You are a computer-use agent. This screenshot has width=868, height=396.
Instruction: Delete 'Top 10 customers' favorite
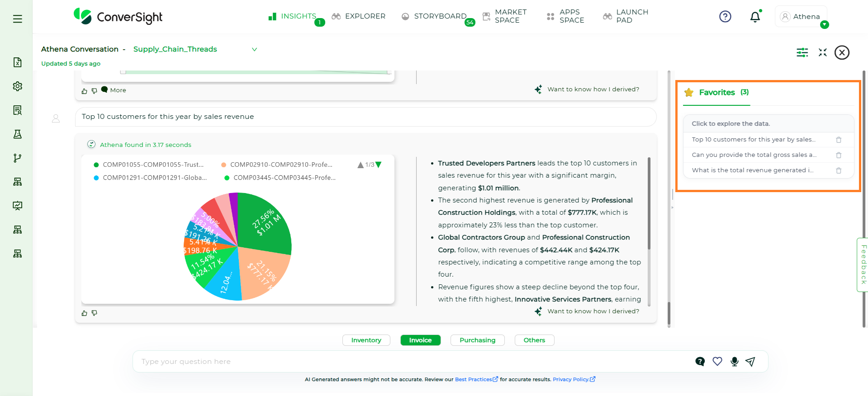tap(839, 140)
